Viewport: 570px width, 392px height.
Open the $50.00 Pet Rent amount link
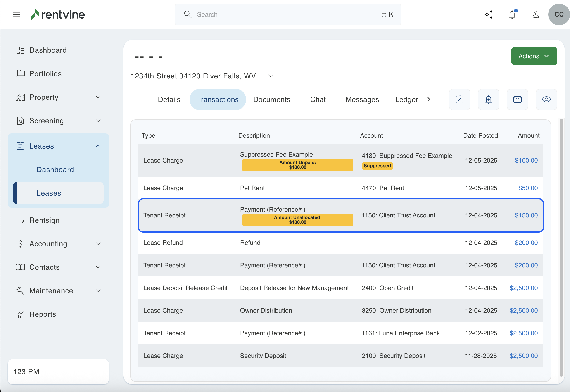[528, 188]
